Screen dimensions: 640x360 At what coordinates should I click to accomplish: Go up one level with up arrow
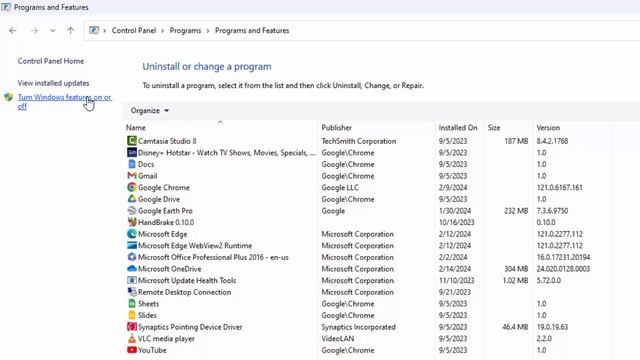[x=71, y=31]
